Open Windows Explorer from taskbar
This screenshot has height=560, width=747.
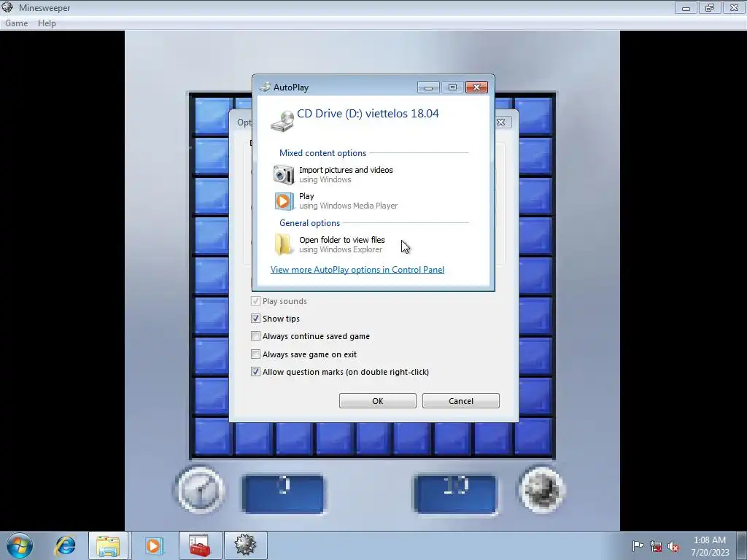tap(108, 545)
